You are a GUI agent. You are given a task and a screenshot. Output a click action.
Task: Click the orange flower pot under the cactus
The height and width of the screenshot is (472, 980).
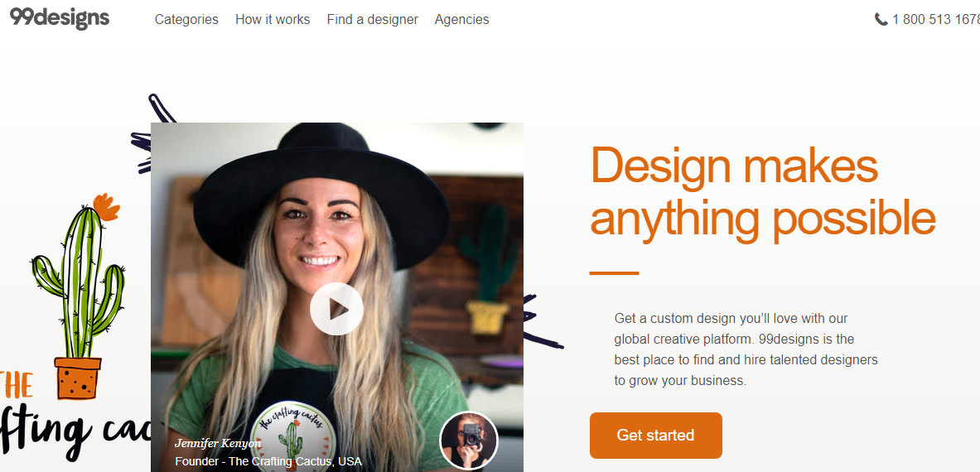[x=78, y=377]
